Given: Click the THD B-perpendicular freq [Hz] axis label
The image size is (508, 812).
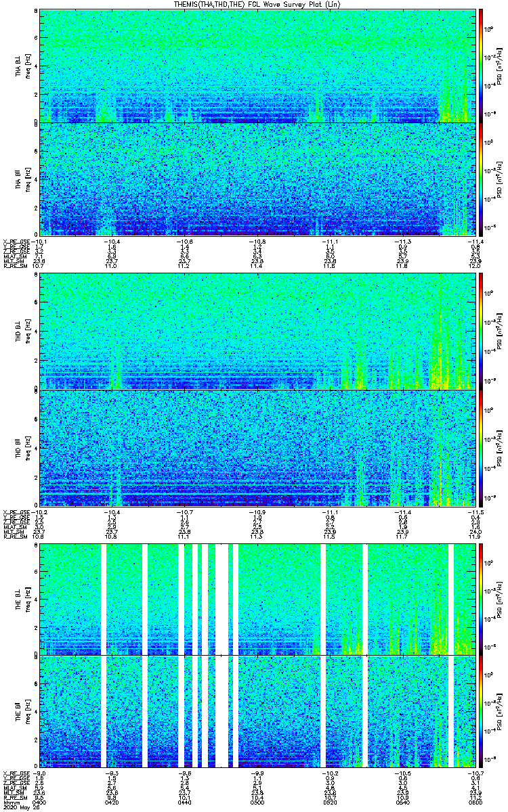Looking at the screenshot, I should pyautogui.click(x=27, y=332).
